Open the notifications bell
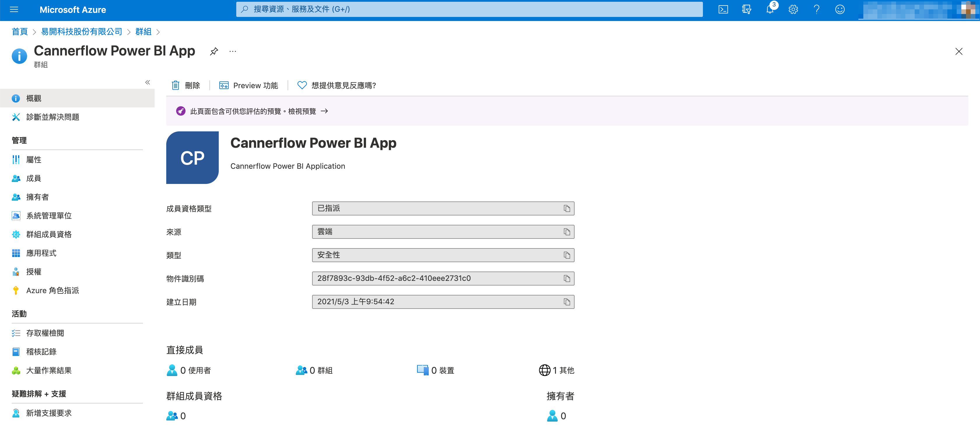The height and width of the screenshot is (435, 980). click(x=770, y=10)
